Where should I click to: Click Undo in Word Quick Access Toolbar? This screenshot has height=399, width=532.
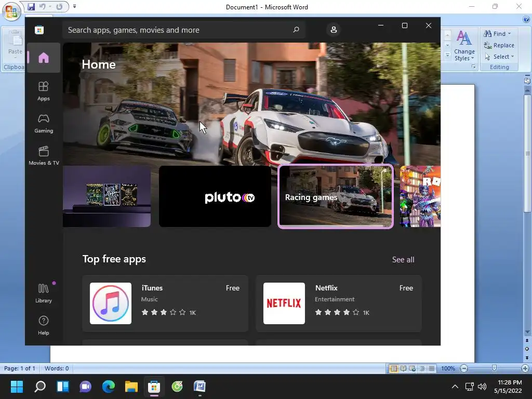point(42,6)
